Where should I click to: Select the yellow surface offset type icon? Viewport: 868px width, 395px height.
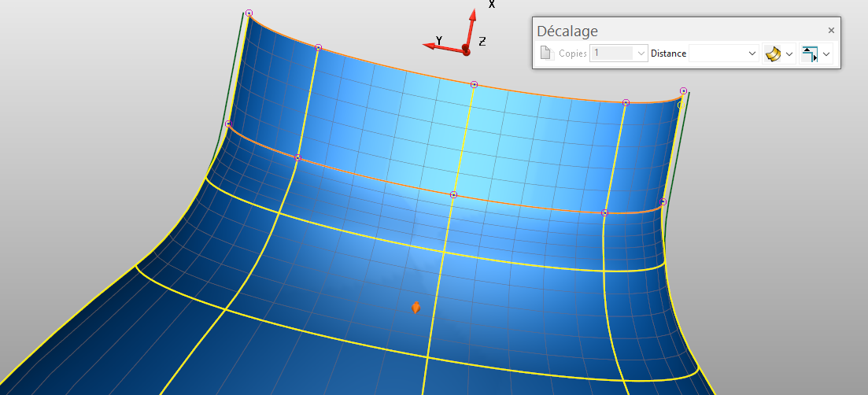coord(772,54)
